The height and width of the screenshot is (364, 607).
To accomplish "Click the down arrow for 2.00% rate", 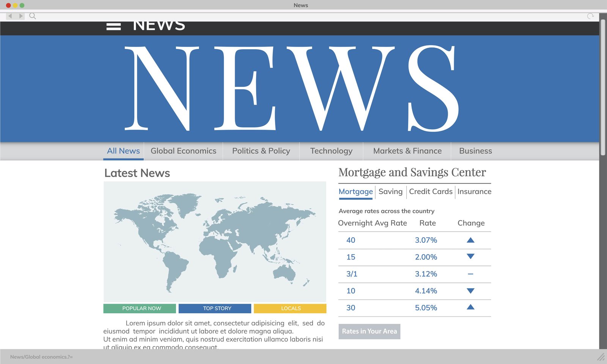I will coord(470,257).
